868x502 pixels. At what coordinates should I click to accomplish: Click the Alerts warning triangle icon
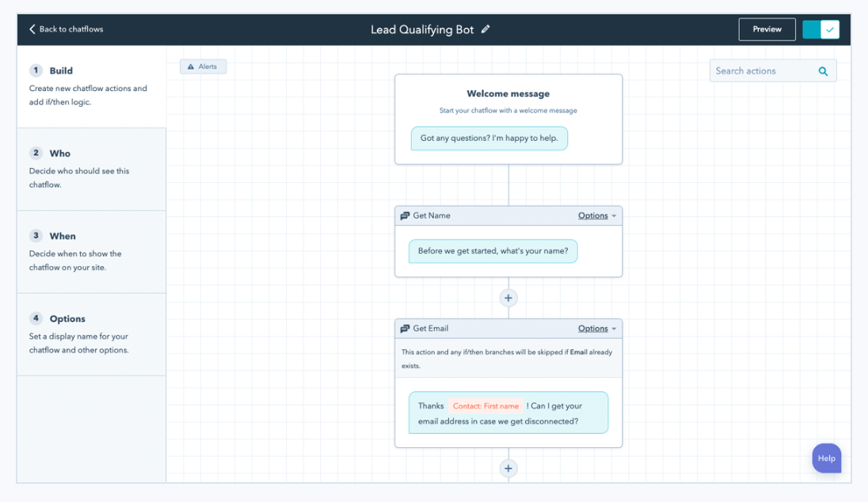[x=191, y=67]
